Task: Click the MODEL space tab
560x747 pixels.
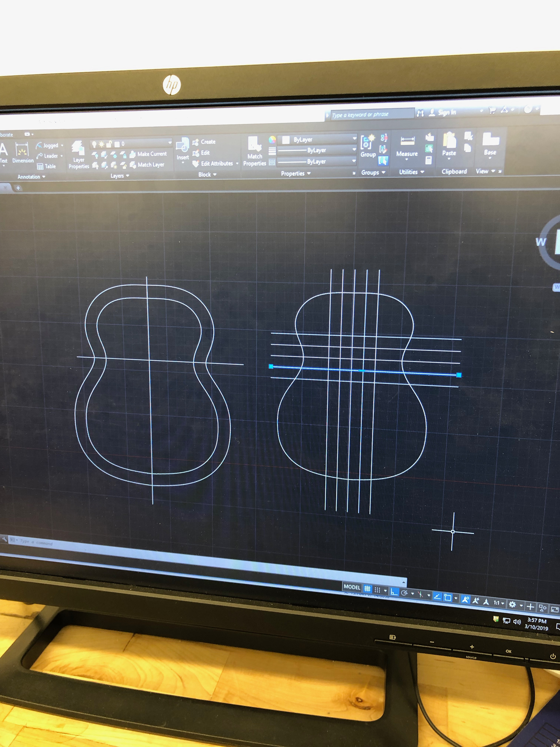Action: pyautogui.click(x=352, y=587)
